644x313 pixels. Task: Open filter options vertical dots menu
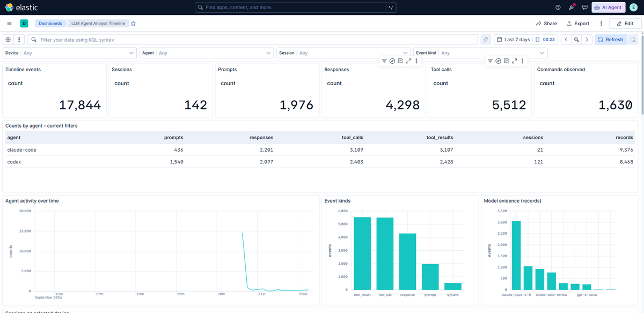[19, 40]
